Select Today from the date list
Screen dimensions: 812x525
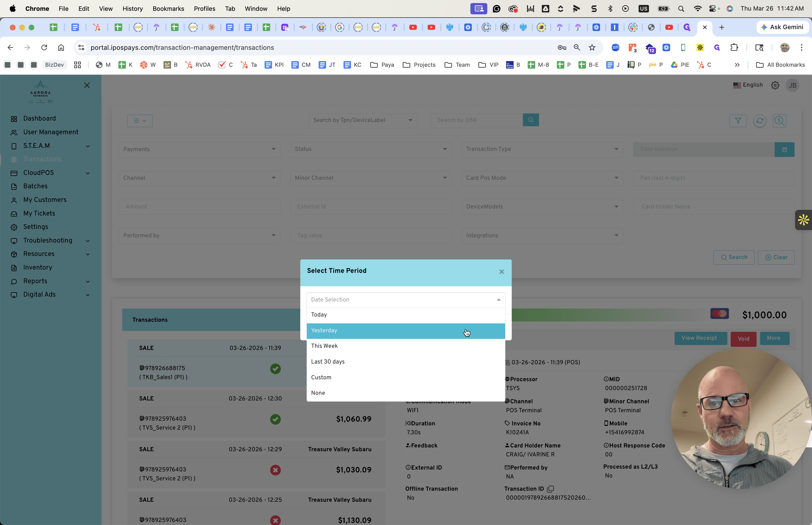tap(406, 315)
